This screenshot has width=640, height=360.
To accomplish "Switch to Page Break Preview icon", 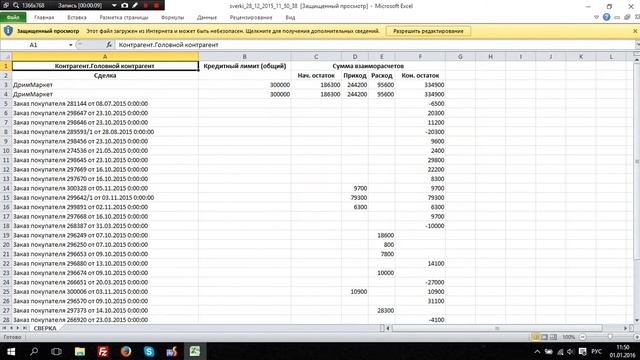I will (553, 337).
